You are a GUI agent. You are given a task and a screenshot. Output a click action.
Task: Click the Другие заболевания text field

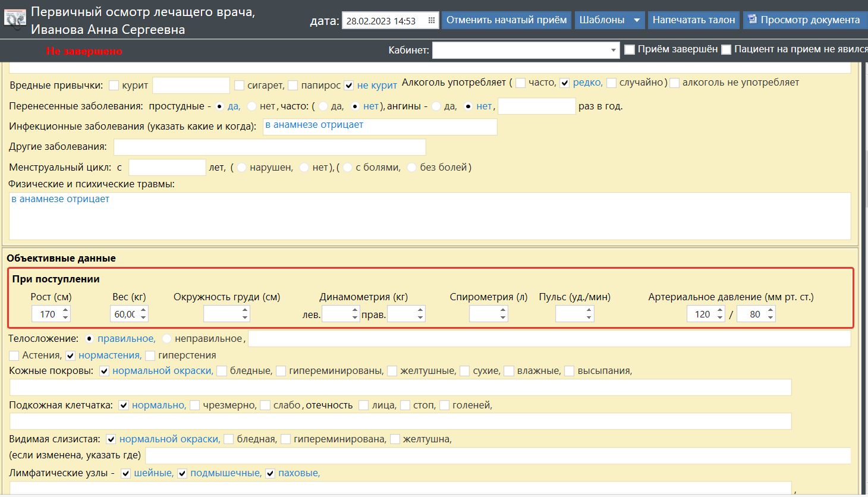269,147
